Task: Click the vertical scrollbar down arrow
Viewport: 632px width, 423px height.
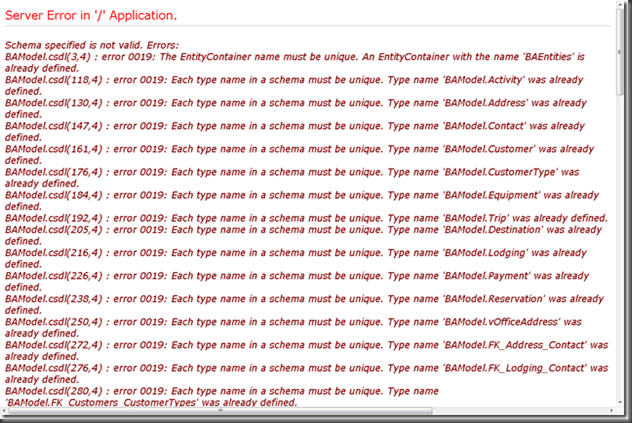Action: coord(620,402)
